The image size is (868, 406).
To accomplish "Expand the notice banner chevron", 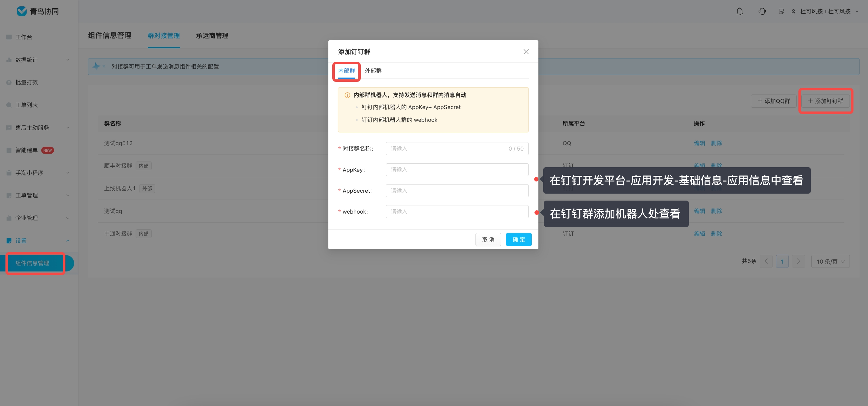I will point(104,66).
